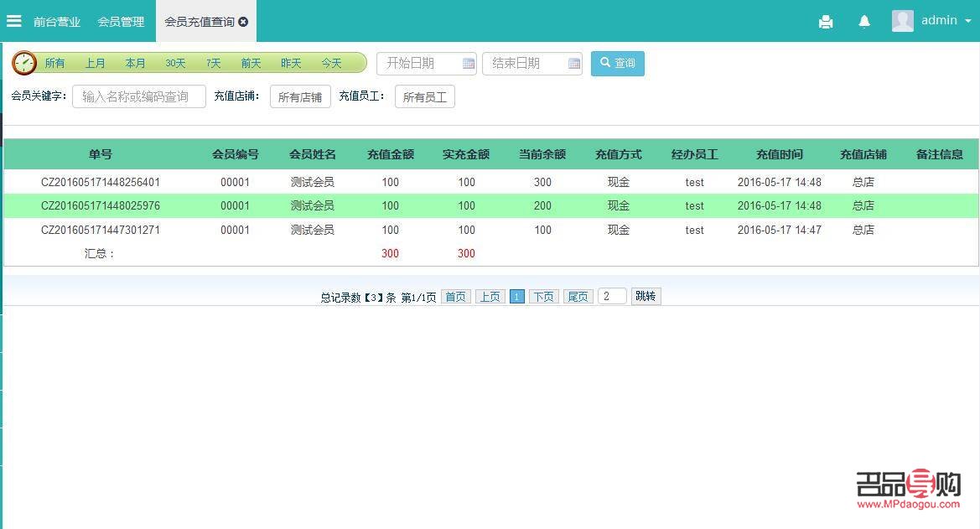Screen dimensions: 980x529
Task: Click the 跳转 page jump button
Action: [x=646, y=296]
